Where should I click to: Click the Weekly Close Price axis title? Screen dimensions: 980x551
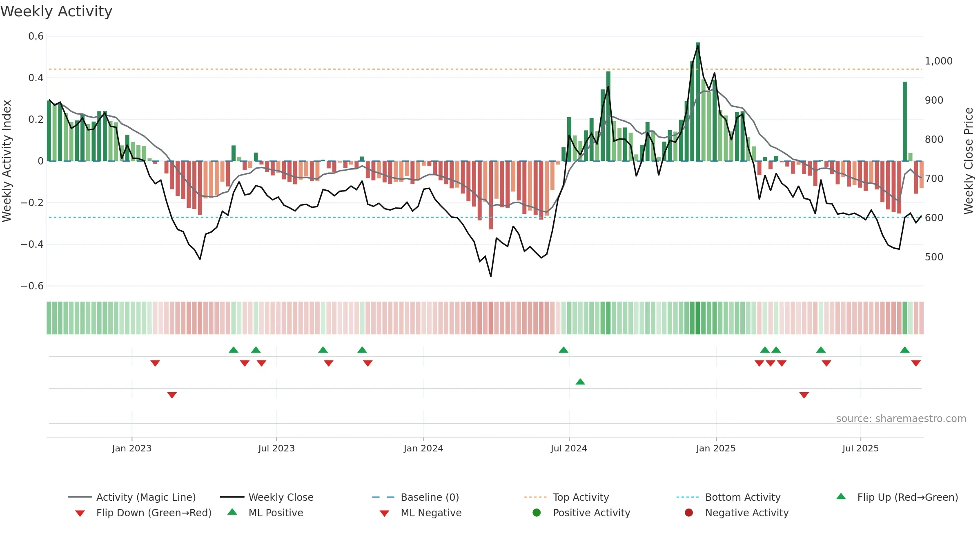969,161
